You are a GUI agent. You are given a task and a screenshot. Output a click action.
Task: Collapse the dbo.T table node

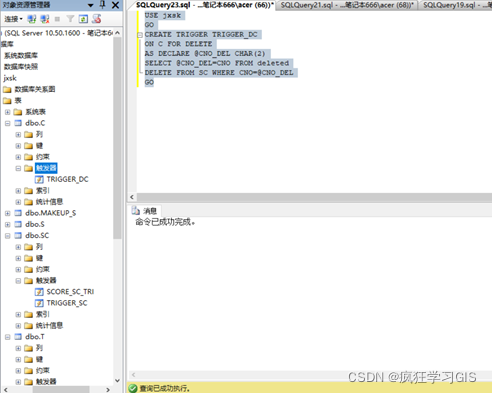[7, 337]
